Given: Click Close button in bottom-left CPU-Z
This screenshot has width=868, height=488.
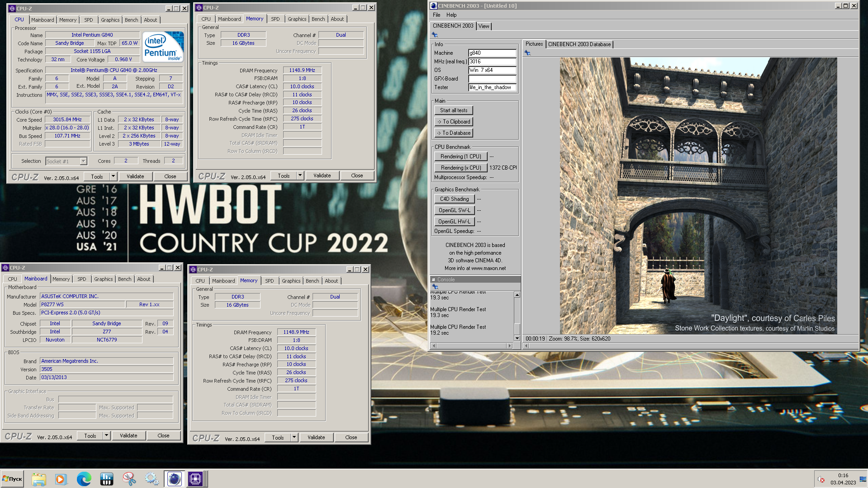Looking at the screenshot, I should [x=163, y=436].
